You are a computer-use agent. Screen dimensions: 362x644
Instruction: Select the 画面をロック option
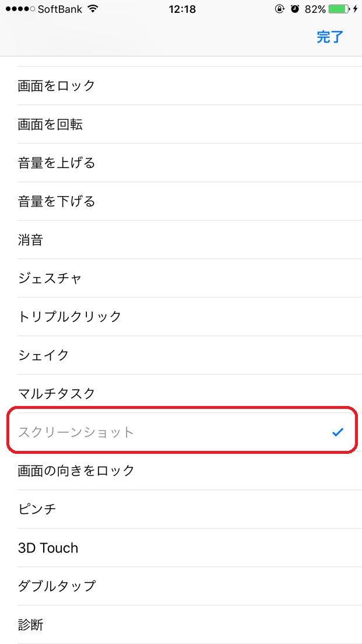181,85
